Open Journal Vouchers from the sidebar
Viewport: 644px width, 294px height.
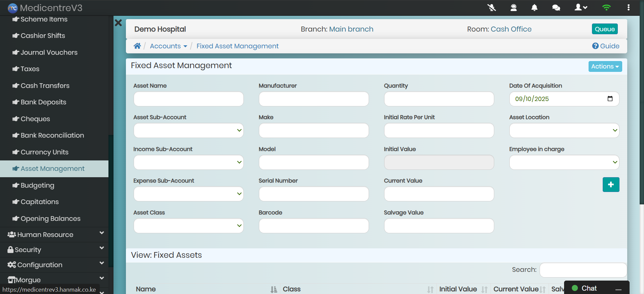[x=49, y=52]
